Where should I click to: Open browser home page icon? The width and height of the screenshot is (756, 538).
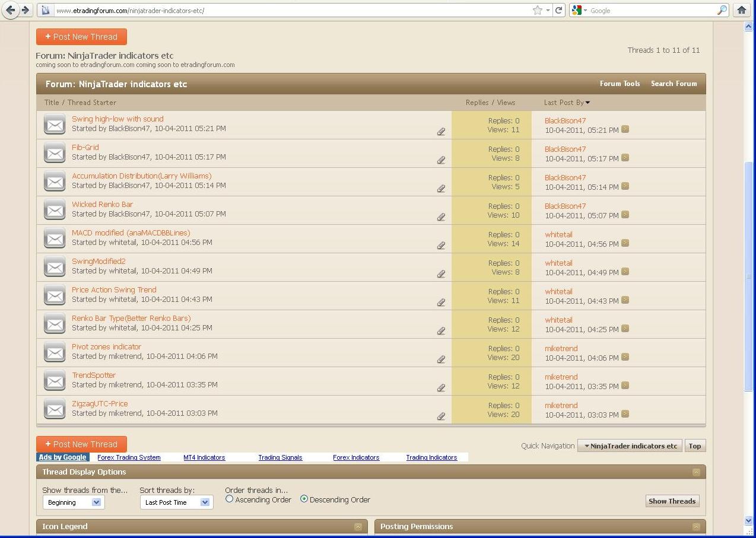741,10
